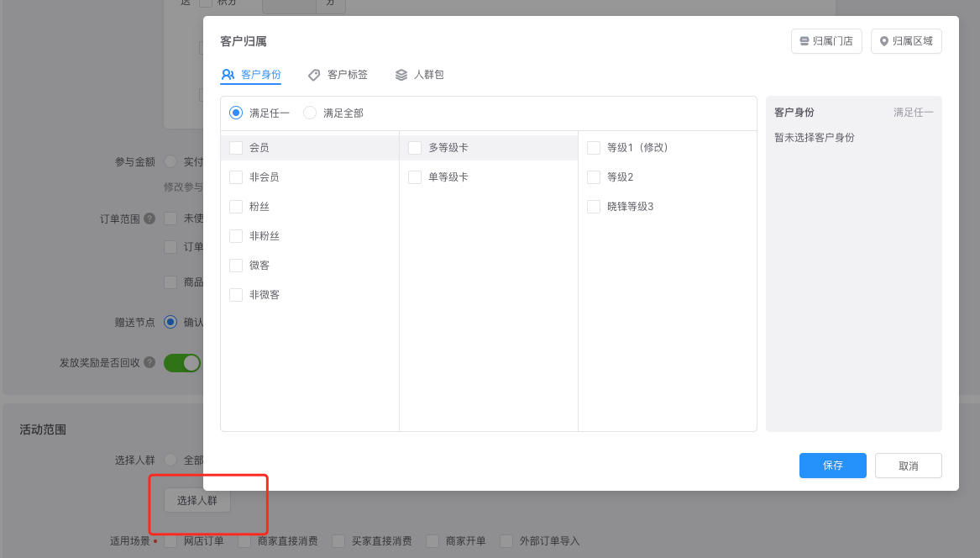The width and height of the screenshot is (980, 558).
Task: Select the 满足全部 radio option
Action: 309,113
